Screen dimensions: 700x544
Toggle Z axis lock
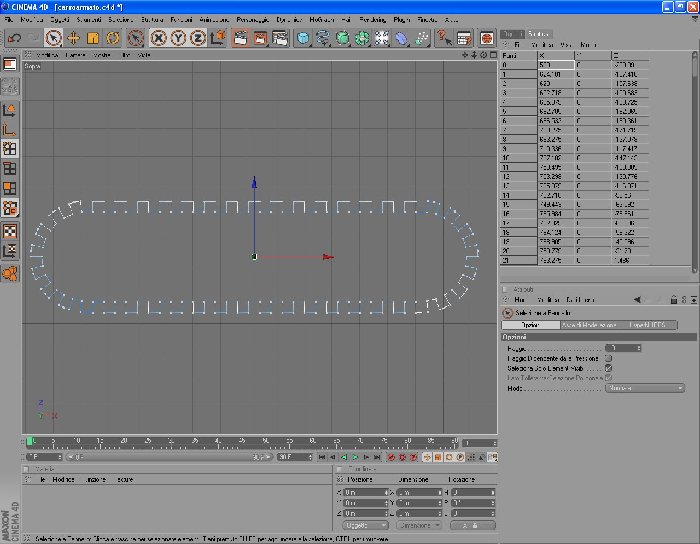click(197, 38)
